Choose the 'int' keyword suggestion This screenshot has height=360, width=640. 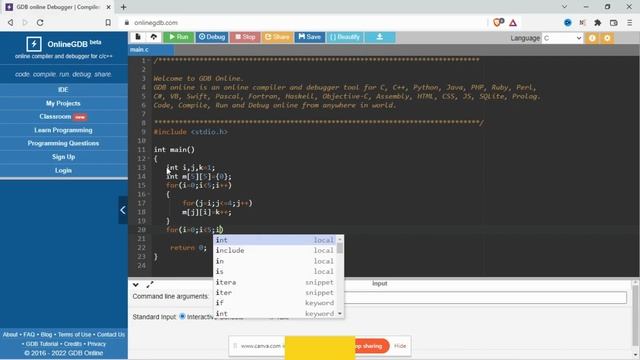pyautogui.click(x=275, y=313)
